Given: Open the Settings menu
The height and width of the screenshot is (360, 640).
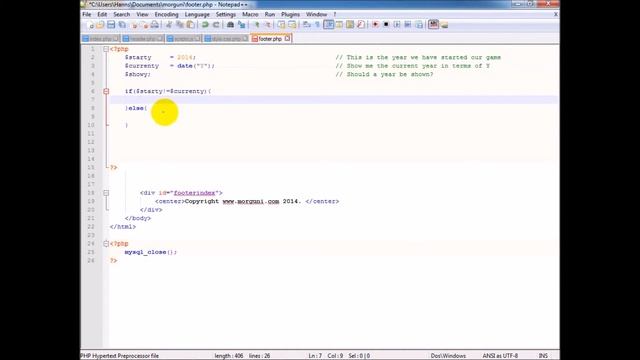Looking at the screenshot, I should [x=226, y=14].
